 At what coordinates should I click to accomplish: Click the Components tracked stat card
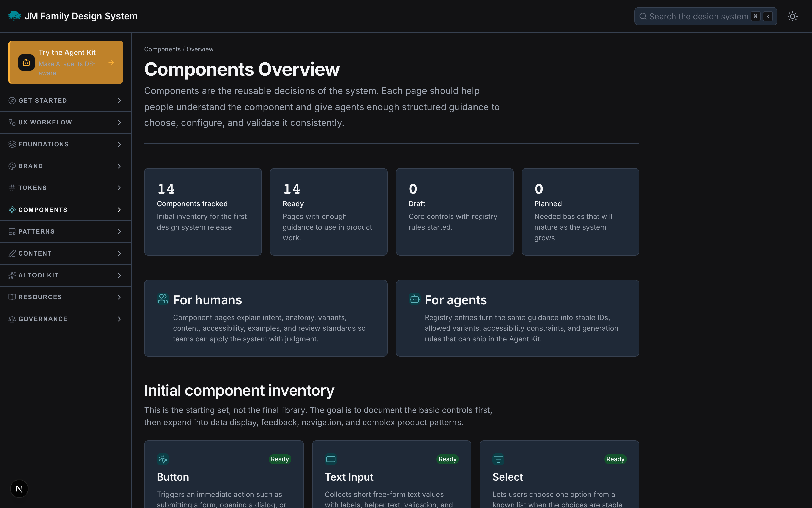(x=203, y=212)
